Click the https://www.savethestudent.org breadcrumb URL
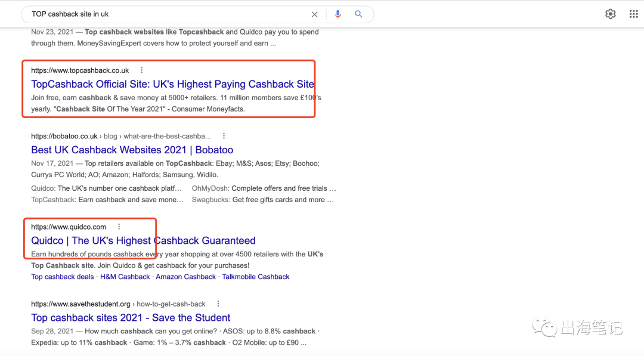This screenshot has width=644, height=356. (118, 304)
